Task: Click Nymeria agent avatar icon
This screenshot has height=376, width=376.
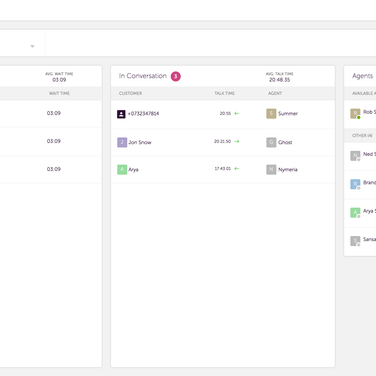Action: pos(271,170)
